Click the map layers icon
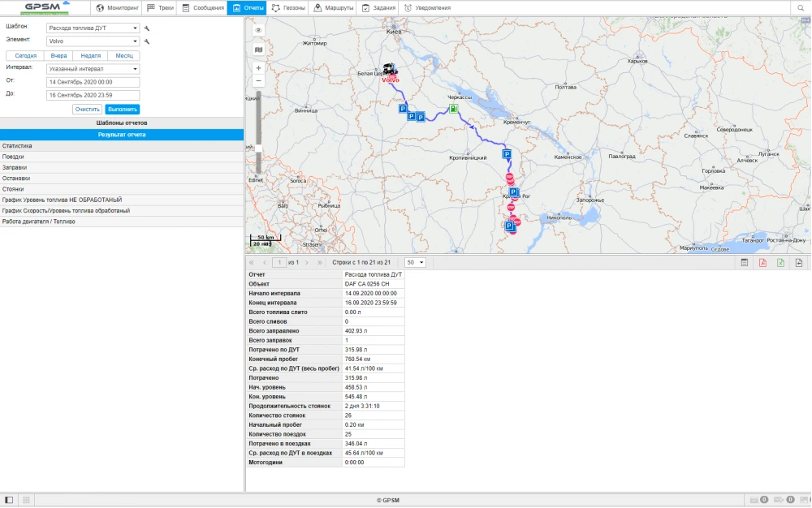Image resolution: width=812 pixels, height=508 pixels. click(x=257, y=50)
